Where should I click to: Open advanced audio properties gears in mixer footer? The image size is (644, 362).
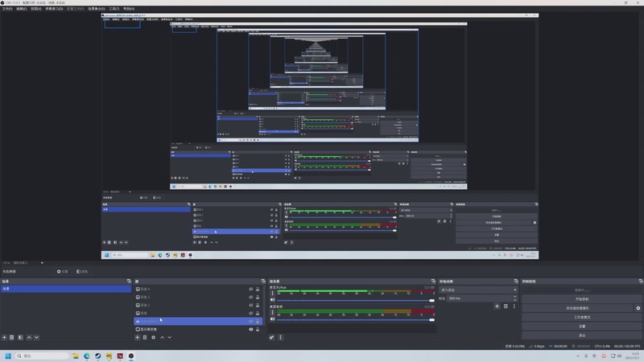click(x=271, y=337)
